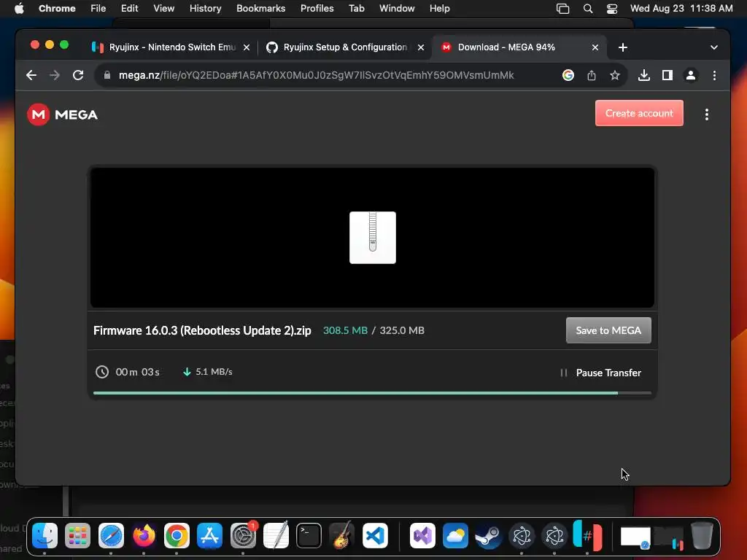The width and height of the screenshot is (747, 560).
Task: Open the Window menu
Action: [x=397, y=9]
